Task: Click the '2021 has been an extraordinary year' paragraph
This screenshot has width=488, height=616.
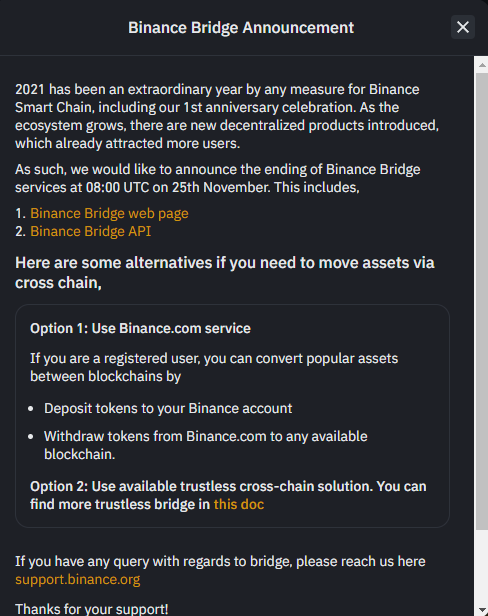Action: point(227,116)
